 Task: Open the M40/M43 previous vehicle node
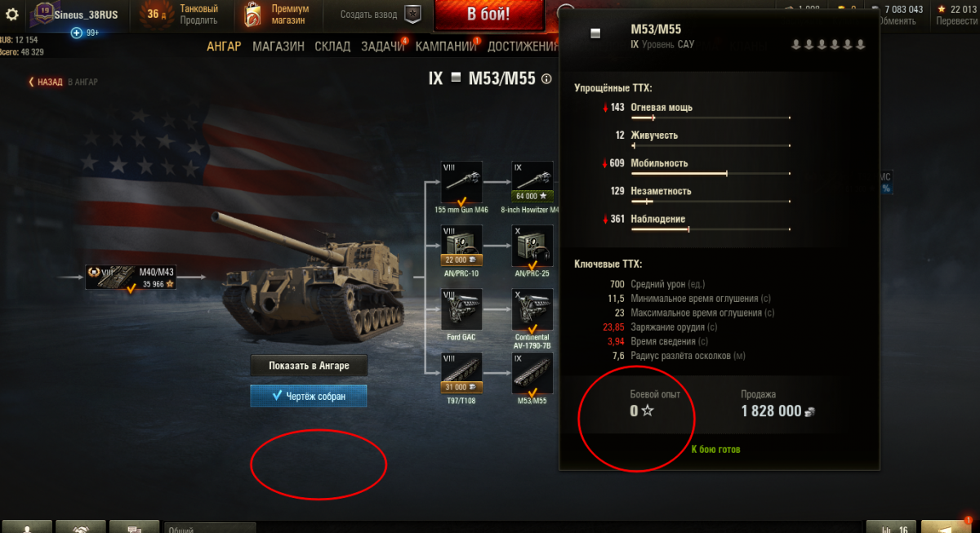[x=131, y=278]
